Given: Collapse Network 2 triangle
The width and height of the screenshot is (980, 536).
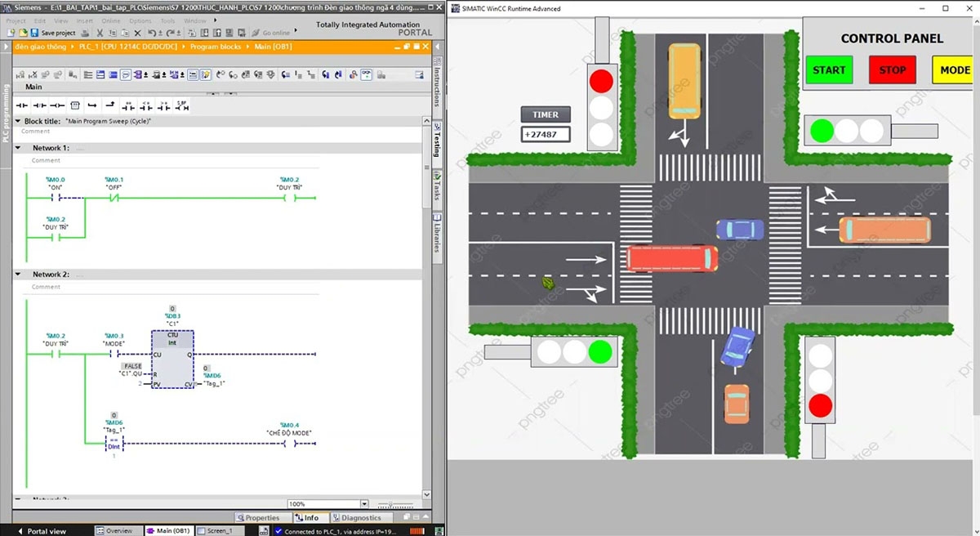Looking at the screenshot, I should pyautogui.click(x=18, y=275).
